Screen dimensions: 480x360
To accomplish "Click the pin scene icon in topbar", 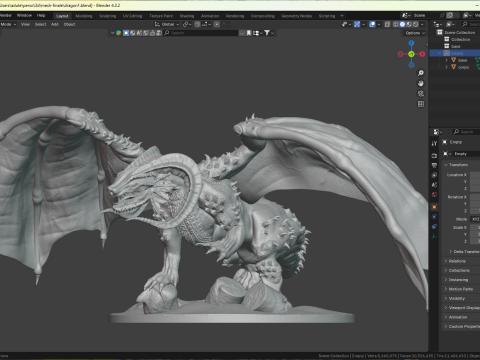I will point(442,15).
